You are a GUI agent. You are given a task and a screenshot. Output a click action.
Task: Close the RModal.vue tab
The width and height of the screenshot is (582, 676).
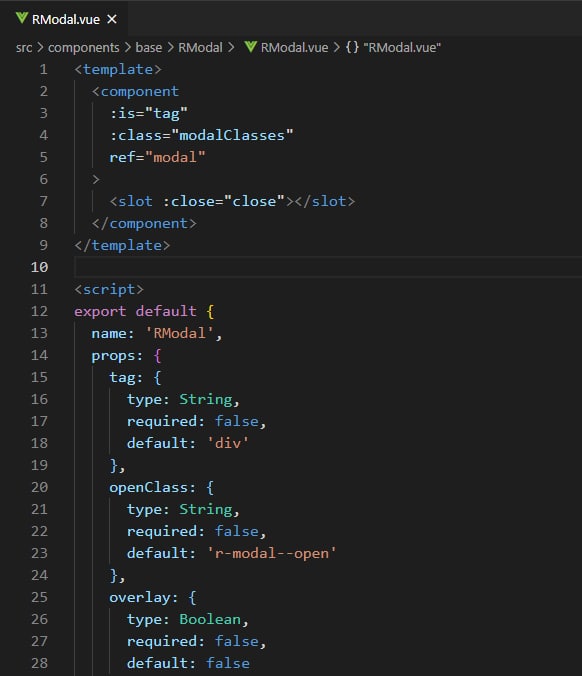click(112, 19)
